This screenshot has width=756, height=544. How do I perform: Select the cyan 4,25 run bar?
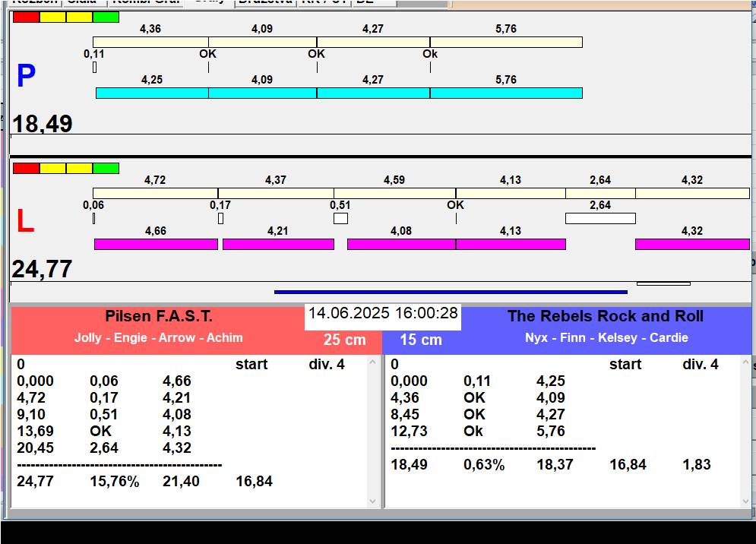152,93
